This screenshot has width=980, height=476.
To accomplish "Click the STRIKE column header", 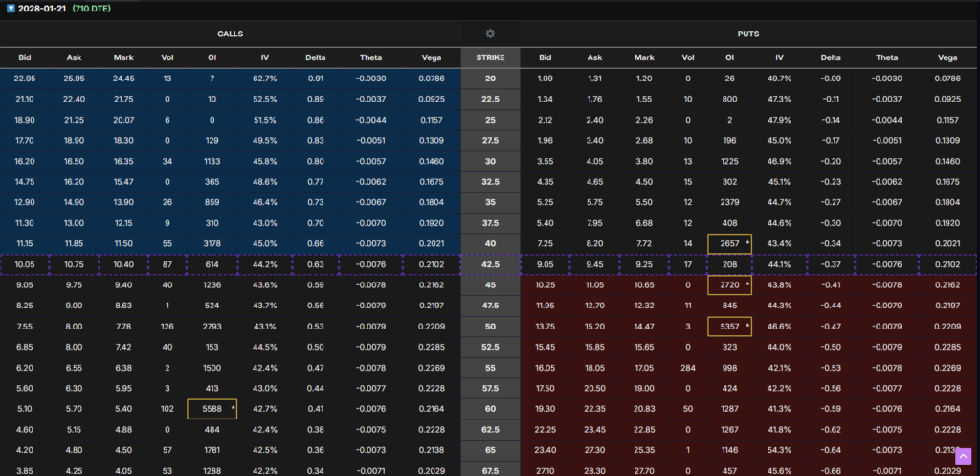I will tap(490, 57).
